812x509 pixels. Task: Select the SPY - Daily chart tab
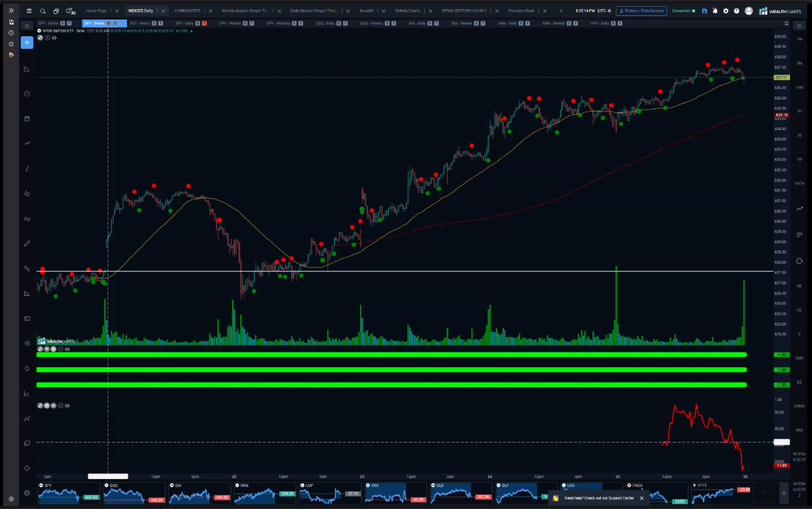[x=184, y=23]
